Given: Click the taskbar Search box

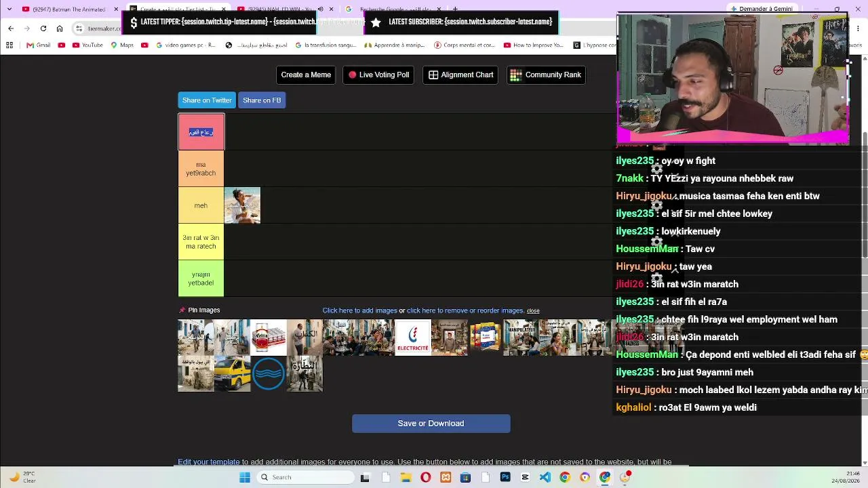Looking at the screenshot, I should [305, 477].
